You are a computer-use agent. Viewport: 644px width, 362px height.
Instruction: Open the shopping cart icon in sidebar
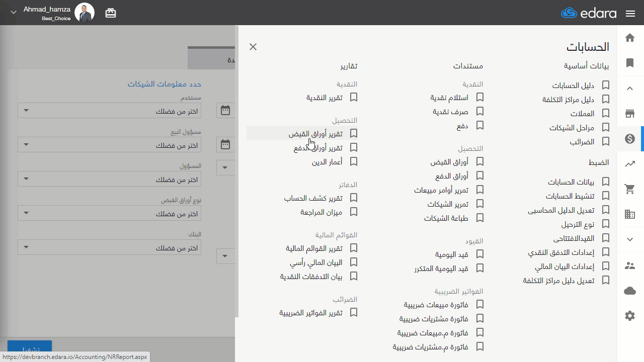click(630, 189)
